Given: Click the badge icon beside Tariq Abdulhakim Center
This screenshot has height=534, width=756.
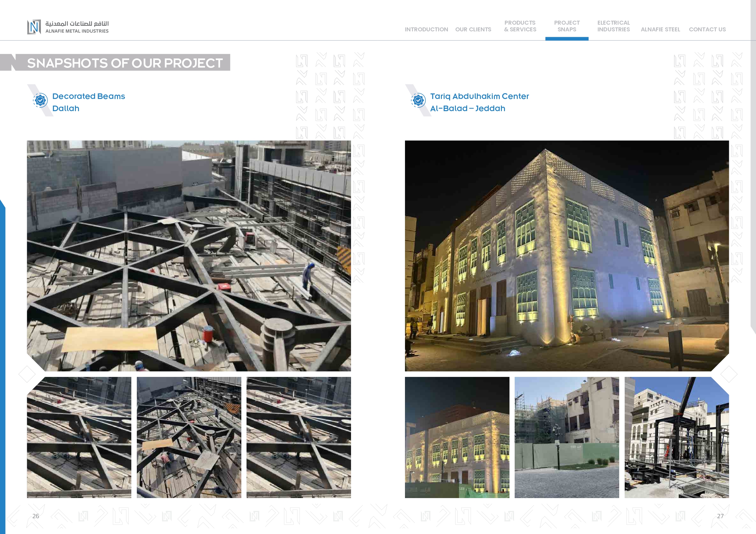Looking at the screenshot, I should (x=418, y=100).
